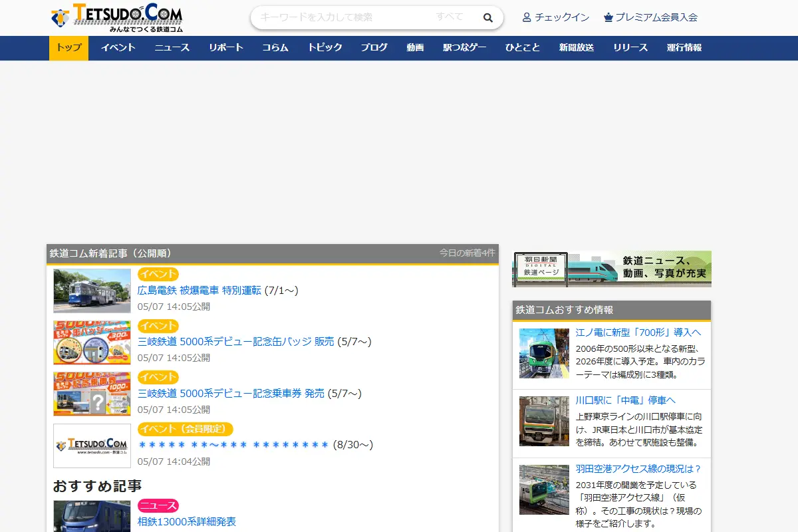Click the イベント tag above 広島電鉄 article

click(158, 274)
